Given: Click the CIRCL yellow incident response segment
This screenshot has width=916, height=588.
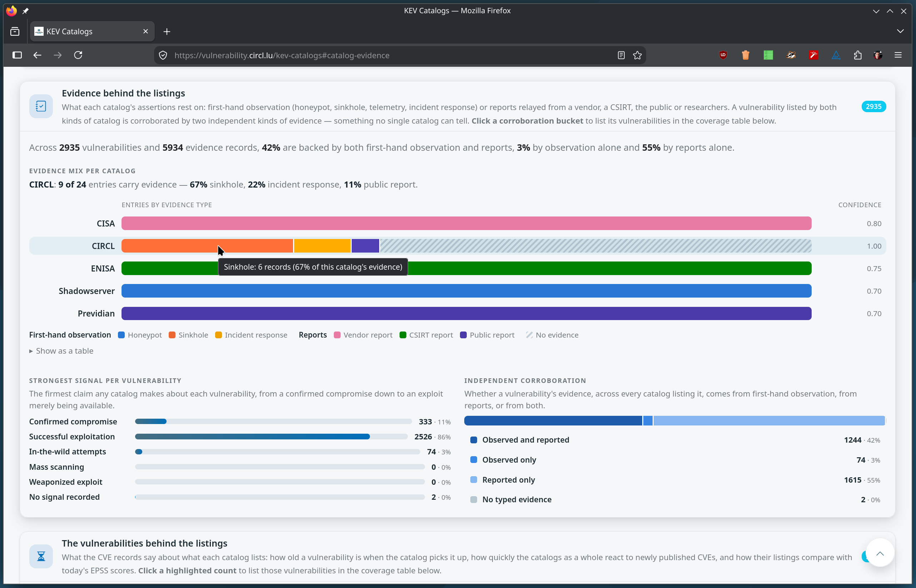Looking at the screenshot, I should (x=322, y=246).
